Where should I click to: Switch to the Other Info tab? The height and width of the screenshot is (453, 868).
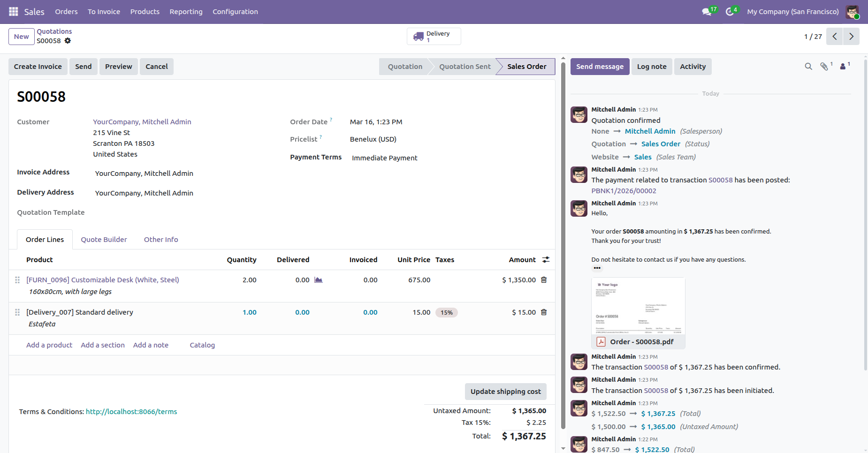[161, 240]
